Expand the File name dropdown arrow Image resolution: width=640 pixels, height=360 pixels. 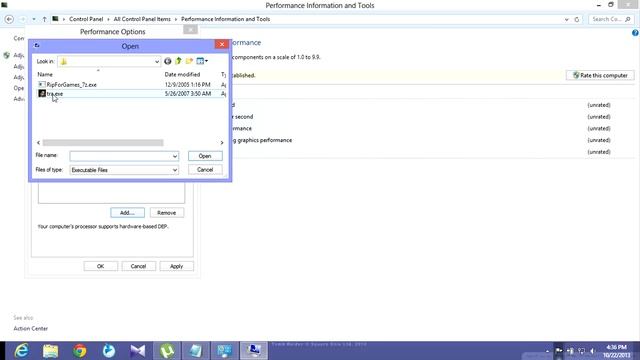175,156
